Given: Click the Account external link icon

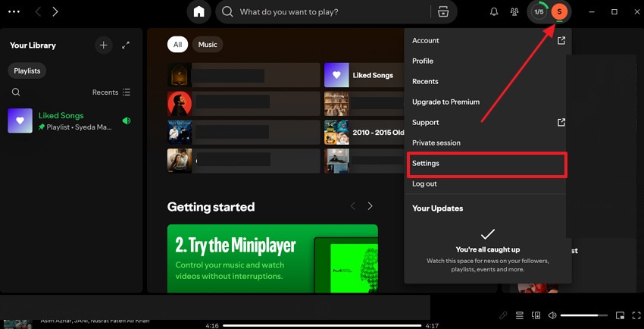Looking at the screenshot, I should point(561,40).
